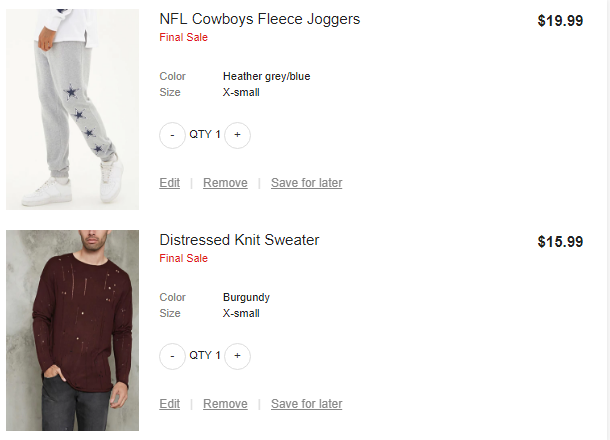Remove NFL Cowboys Fleece Joggers from cart
This screenshot has height=440, width=610.
coord(225,183)
